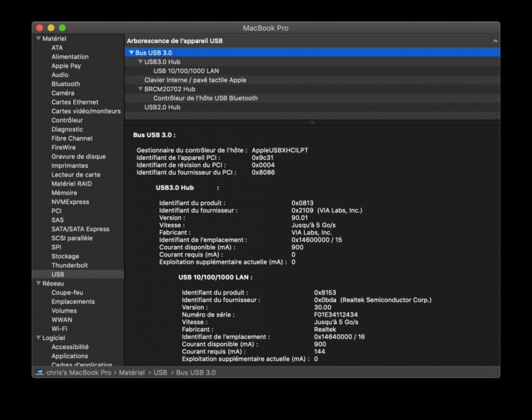Screen dimensions: 532x420
Task: Collapse the USB3.0 Hub tree triangle
Action: (x=140, y=62)
